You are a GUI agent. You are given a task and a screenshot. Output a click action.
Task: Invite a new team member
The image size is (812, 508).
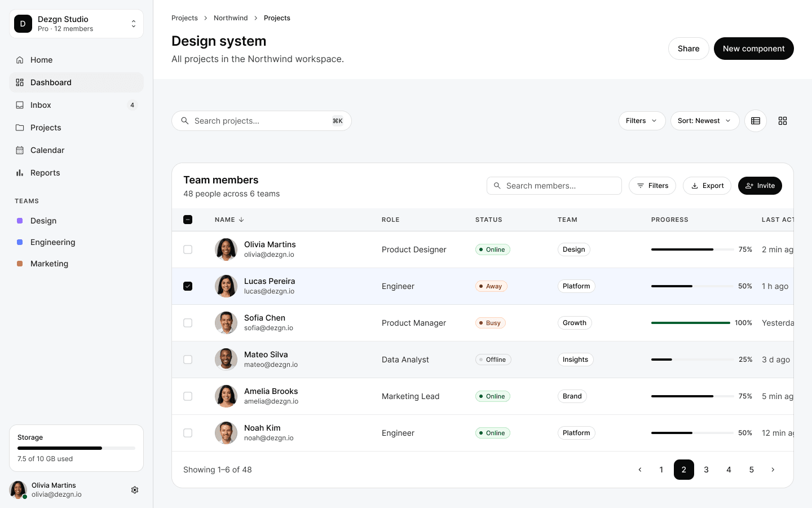click(x=760, y=186)
